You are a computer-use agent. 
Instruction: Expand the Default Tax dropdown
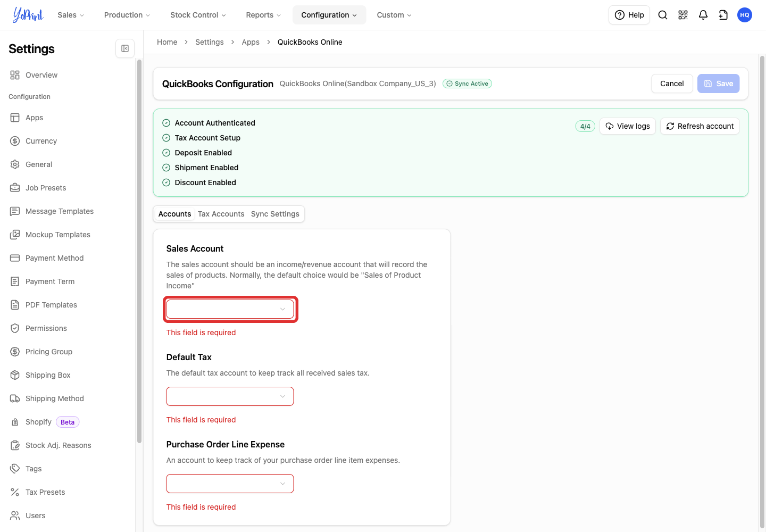(x=230, y=396)
